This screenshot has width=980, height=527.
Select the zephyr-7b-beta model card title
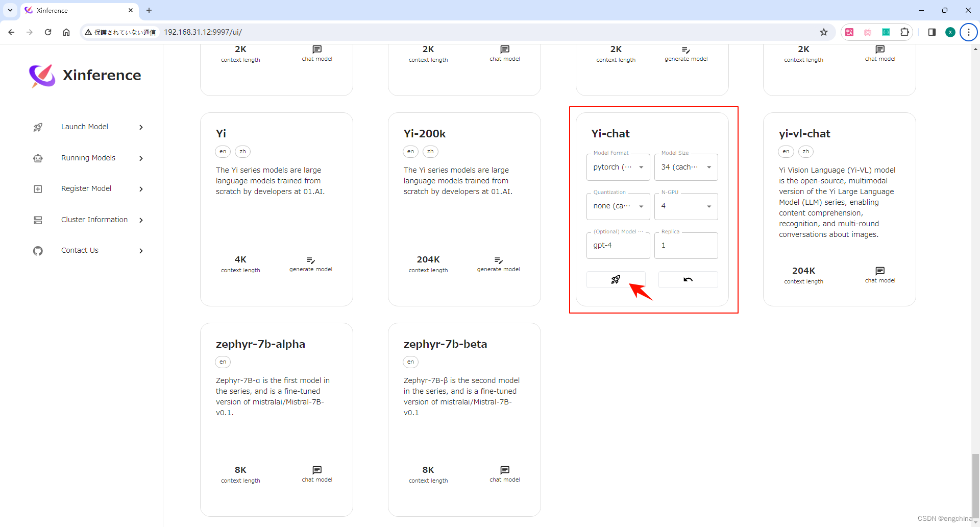(445, 344)
